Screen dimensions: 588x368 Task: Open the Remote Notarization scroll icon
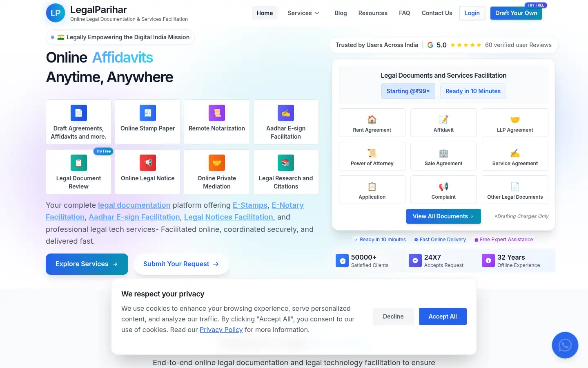(x=217, y=113)
